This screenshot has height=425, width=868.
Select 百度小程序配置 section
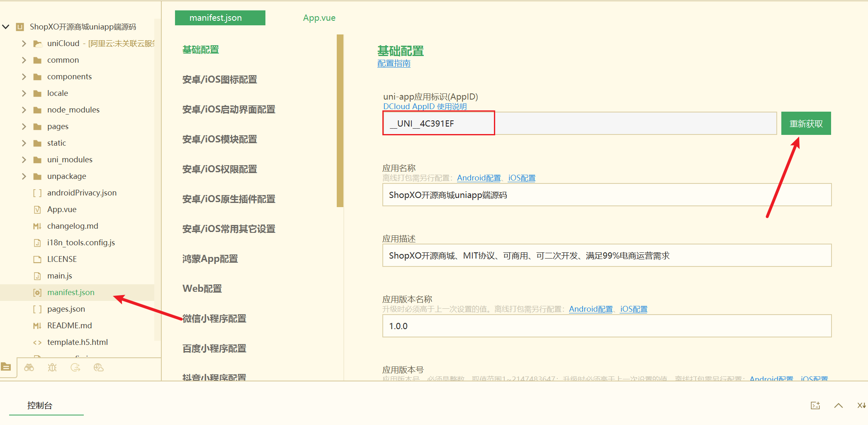[x=214, y=349]
